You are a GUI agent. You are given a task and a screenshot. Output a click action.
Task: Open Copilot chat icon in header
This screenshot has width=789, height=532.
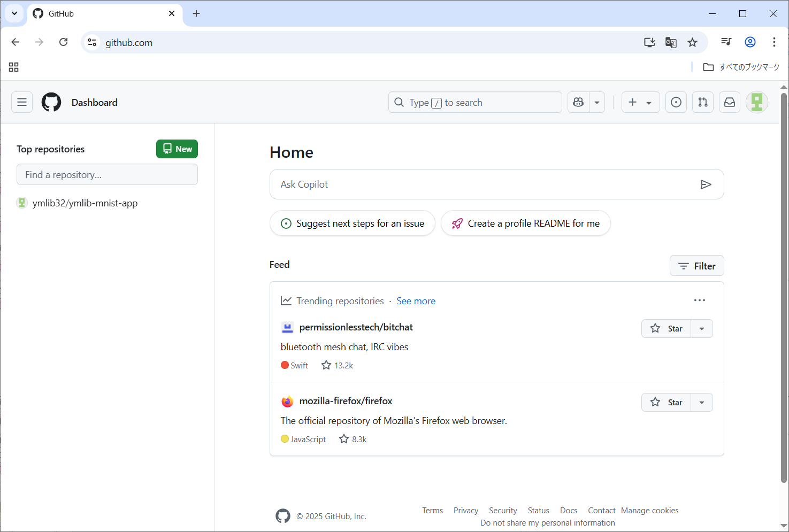click(578, 102)
